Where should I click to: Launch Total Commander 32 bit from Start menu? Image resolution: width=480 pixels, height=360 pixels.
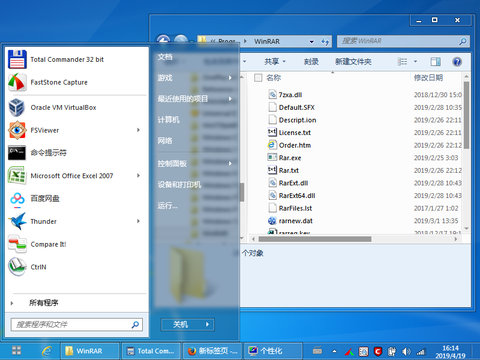point(77,59)
